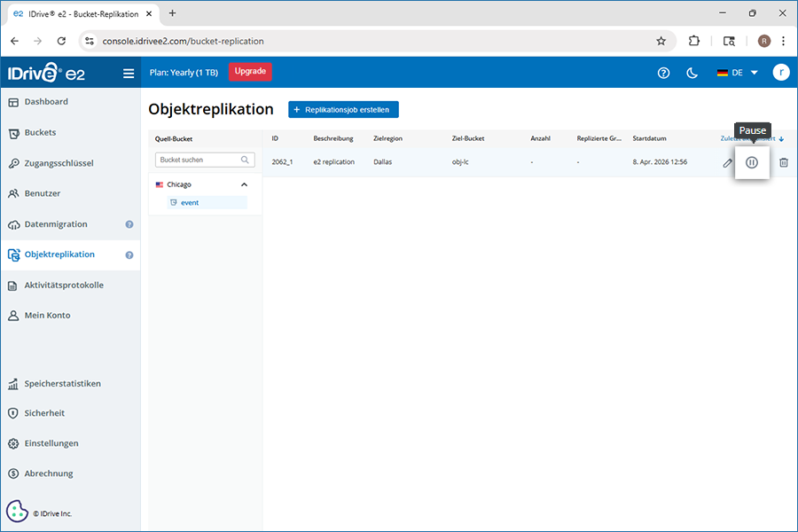Click the cookie settings icon
798x532 pixels.
(x=17, y=512)
